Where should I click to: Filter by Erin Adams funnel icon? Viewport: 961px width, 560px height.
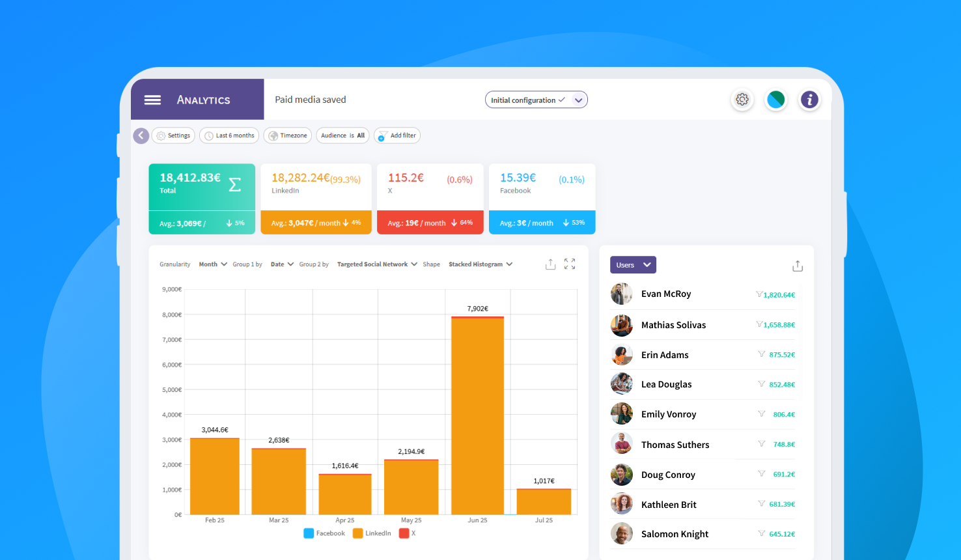[x=762, y=354]
